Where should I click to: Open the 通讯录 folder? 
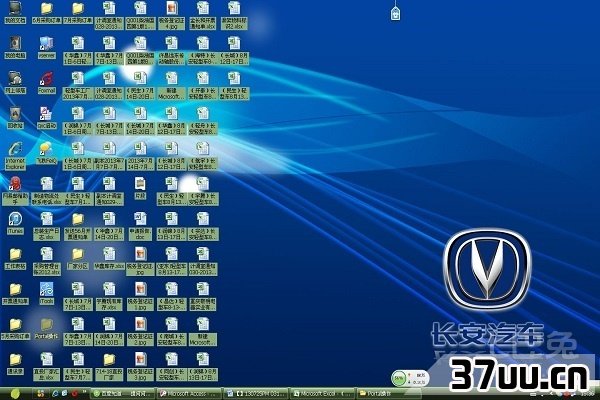(x=15, y=364)
